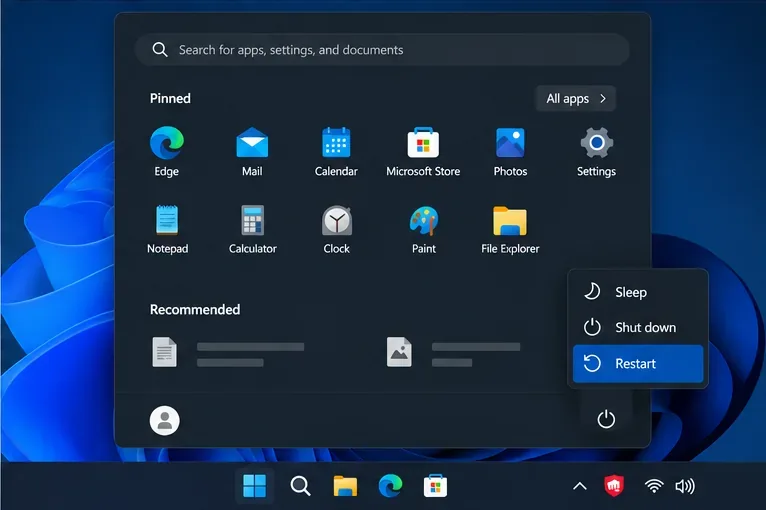The image size is (766, 510).
Task: Select Sleep from power menu
Action: [638, 292]
